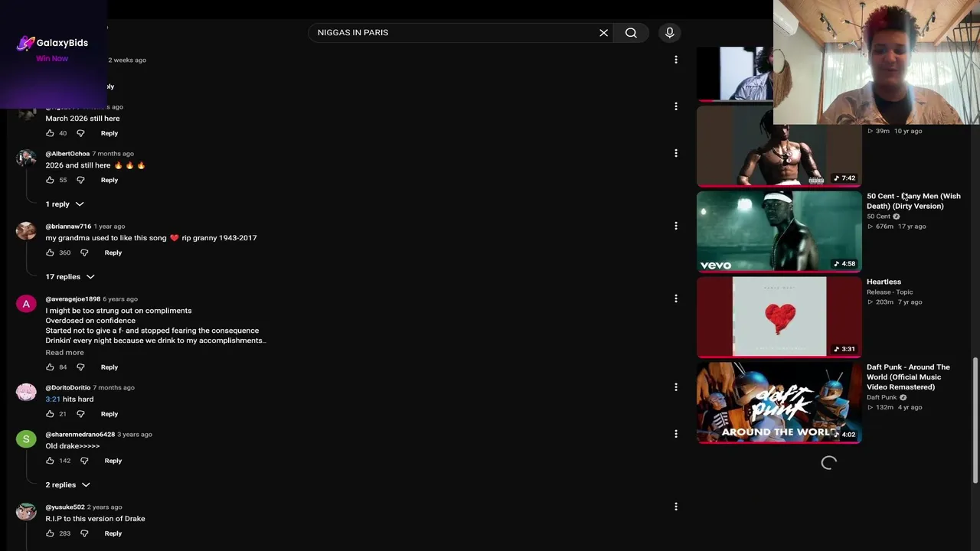This screenshot has width=980, height=551.
Task: Open @sharenmedrano6428's green S avatar
Action: pos(26,439)
